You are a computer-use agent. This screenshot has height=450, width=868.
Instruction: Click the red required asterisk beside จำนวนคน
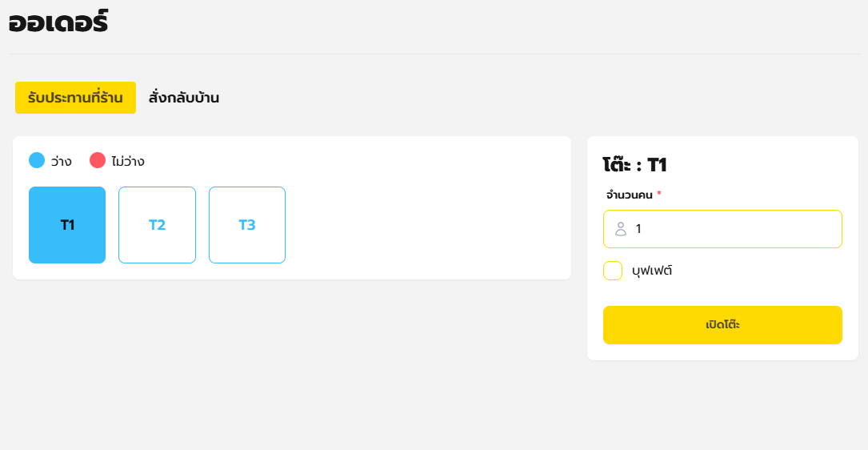(659, 194)
